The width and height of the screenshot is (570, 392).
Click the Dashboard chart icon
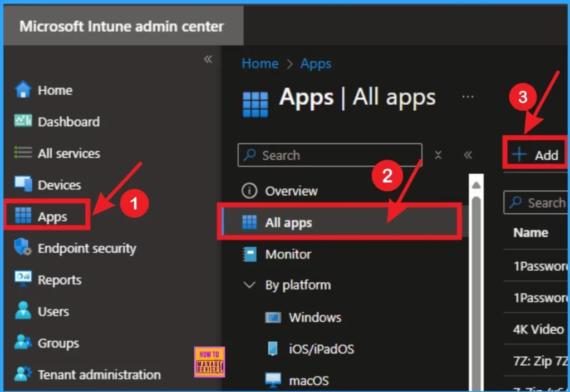tap(23, 121)
